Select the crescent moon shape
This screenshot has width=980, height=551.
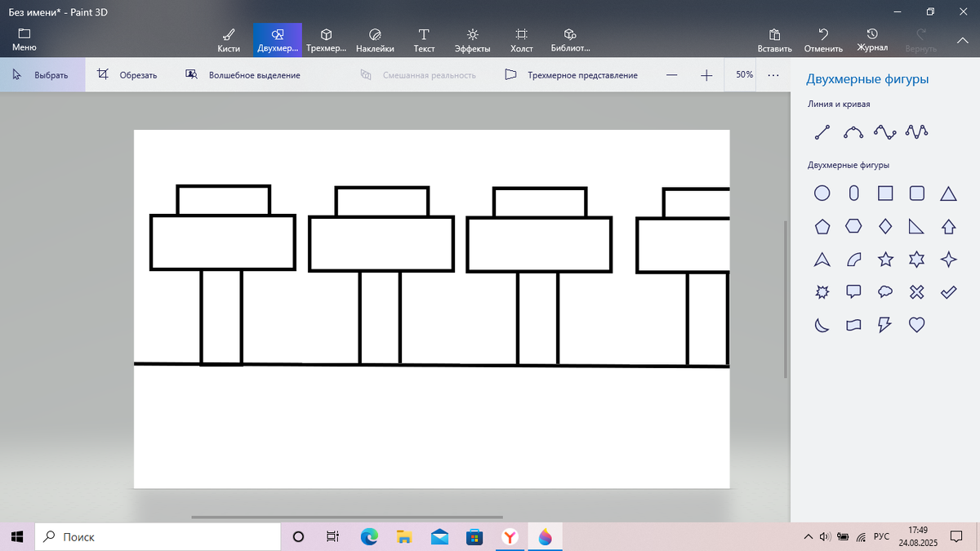pyautogui.click(x=822, y=325)
